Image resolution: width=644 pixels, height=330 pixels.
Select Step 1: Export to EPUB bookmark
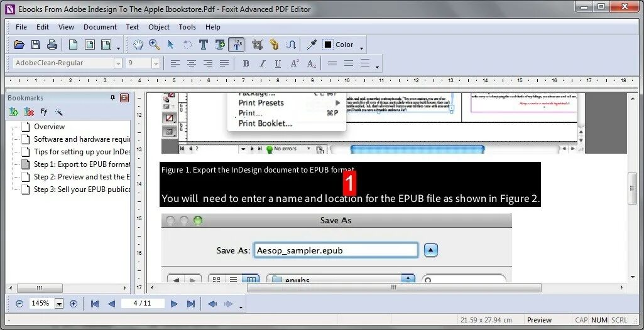(82, 164)
